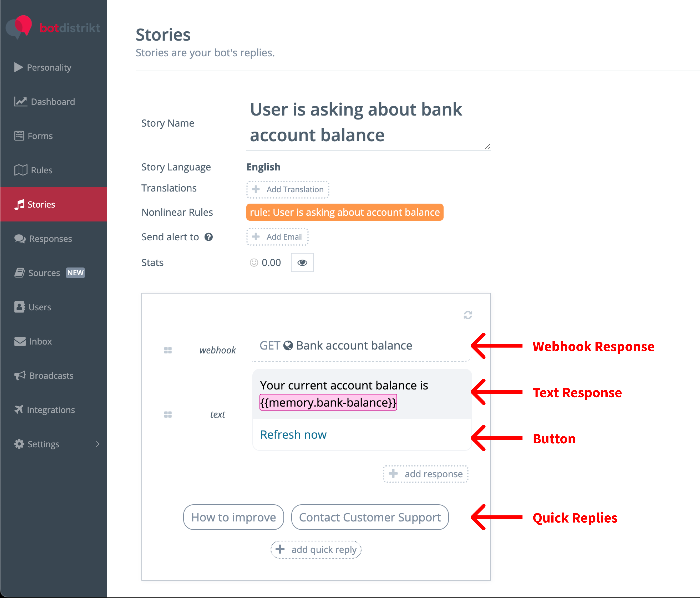Click the Add Email button
This screenshot has width=700, height=598.
[277, 237]
